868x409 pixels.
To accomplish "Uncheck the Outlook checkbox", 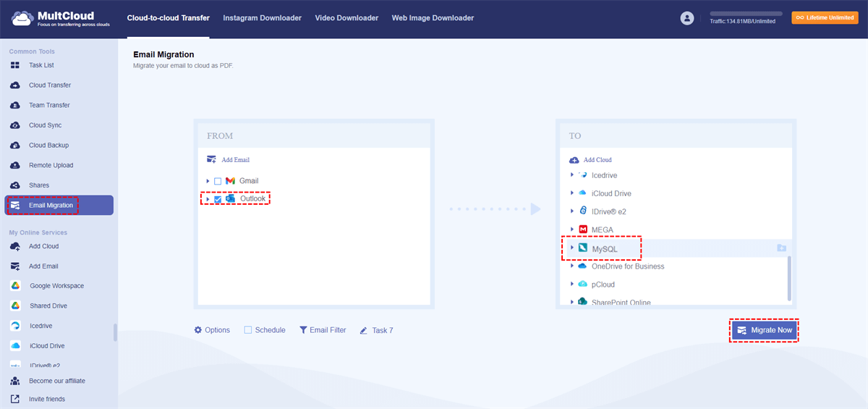I will click(x=218, y=199).
